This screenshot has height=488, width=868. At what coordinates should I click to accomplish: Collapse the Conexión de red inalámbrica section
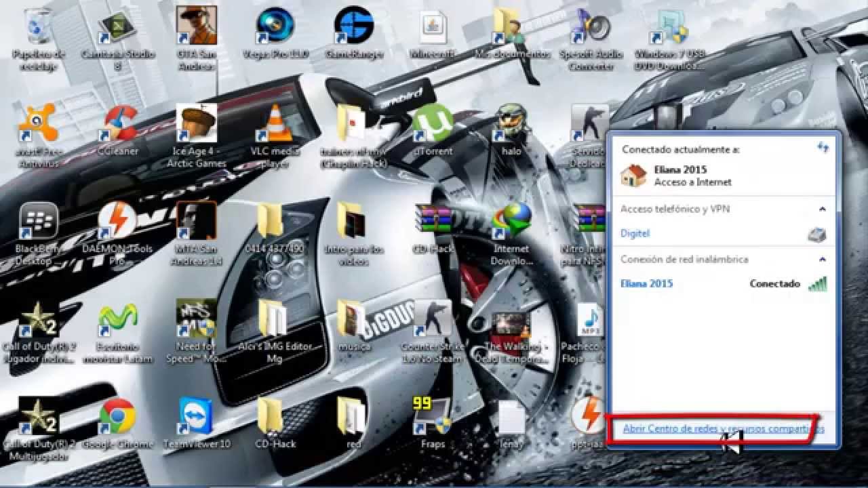pos(822,260)
